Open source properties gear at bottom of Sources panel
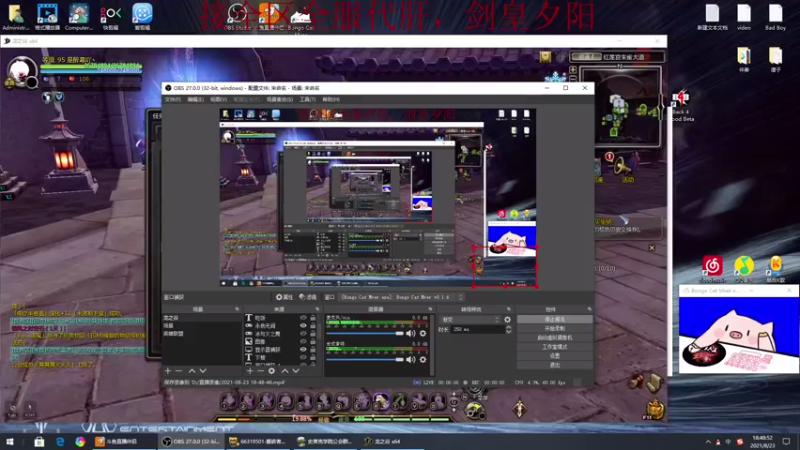The width and height of the screenshot is (800, 450). [271, 371]
